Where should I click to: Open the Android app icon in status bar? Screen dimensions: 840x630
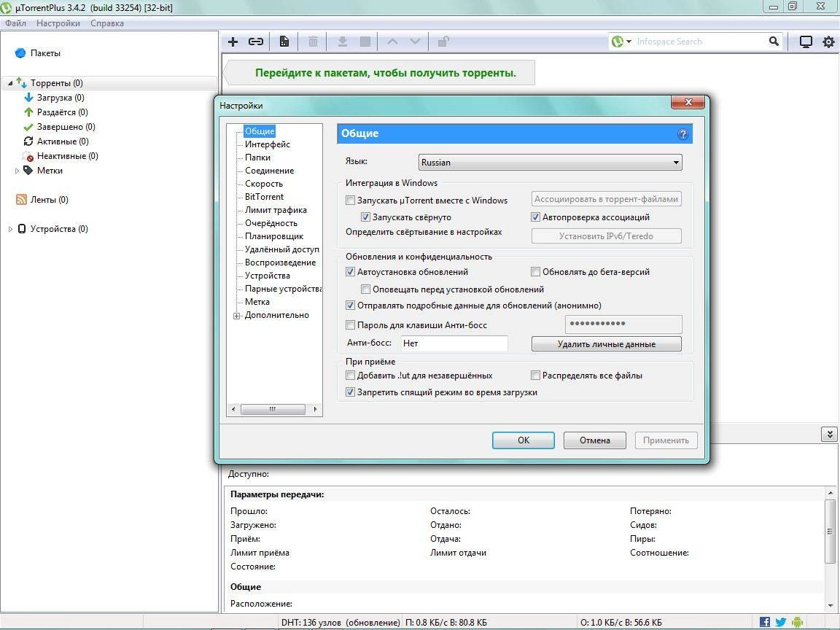click(796, 622)
